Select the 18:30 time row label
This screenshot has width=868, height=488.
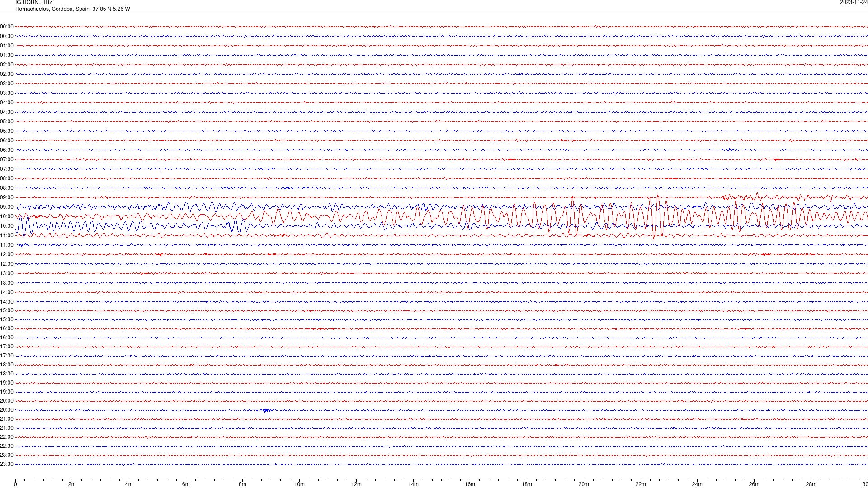[x=7, y=374]
